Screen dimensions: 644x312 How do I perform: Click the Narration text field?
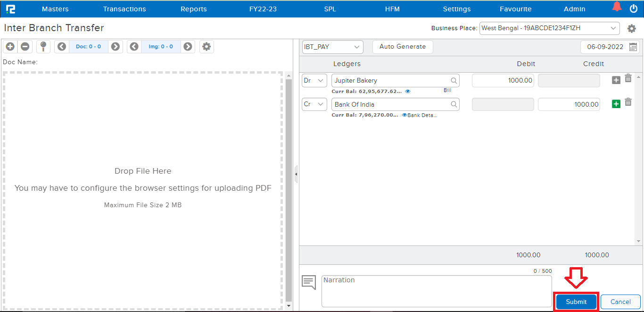(x=436, y=291)
